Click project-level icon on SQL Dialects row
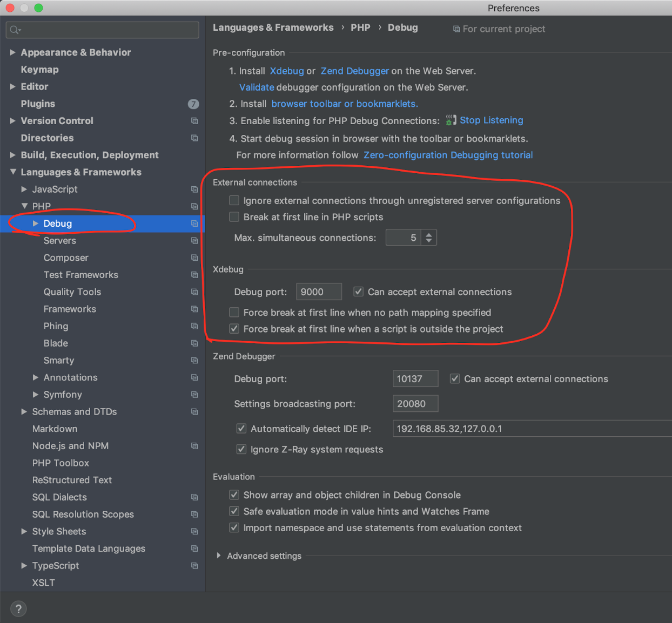The width and height of the screenshot is (672, 623). pos(194,497)
